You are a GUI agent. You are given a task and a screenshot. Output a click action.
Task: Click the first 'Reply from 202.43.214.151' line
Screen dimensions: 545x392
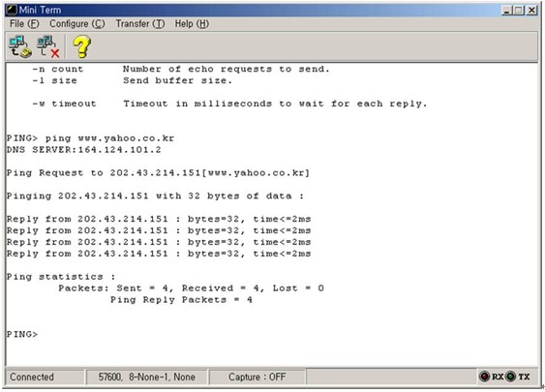tap(159, 219)
